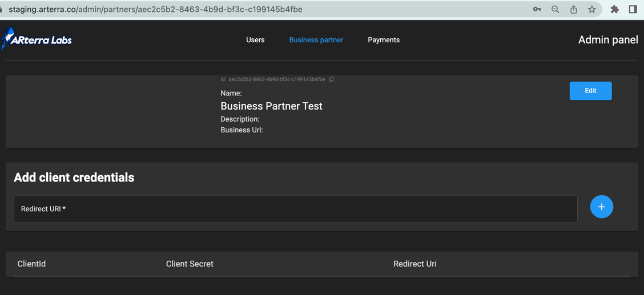The width and height of the screenshot is (644, 295).
Task: Click the Description label
Action: click(240, 119)
